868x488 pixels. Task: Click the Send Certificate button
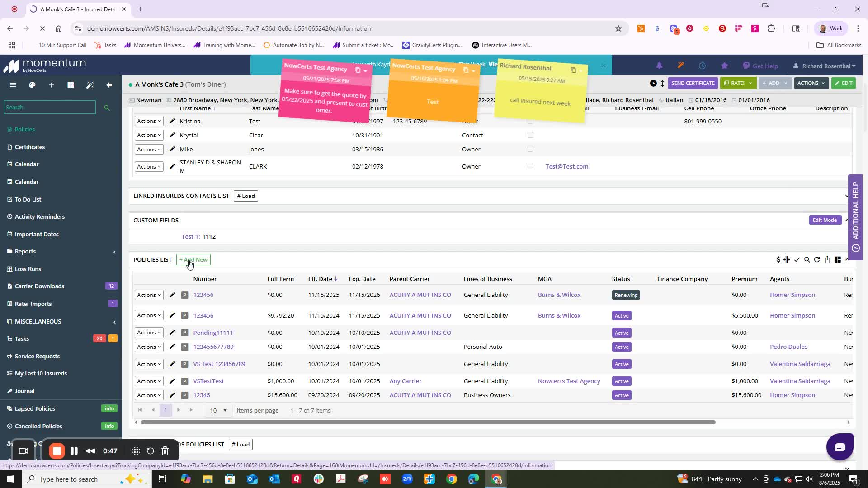(693, 83)
